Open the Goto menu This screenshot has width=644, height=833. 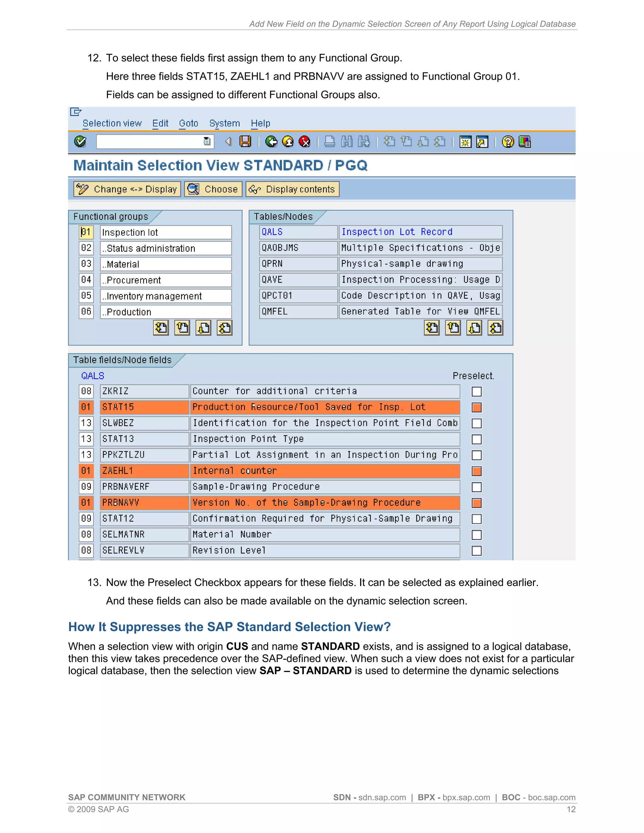pyautogui.click(x=188, y=124)
